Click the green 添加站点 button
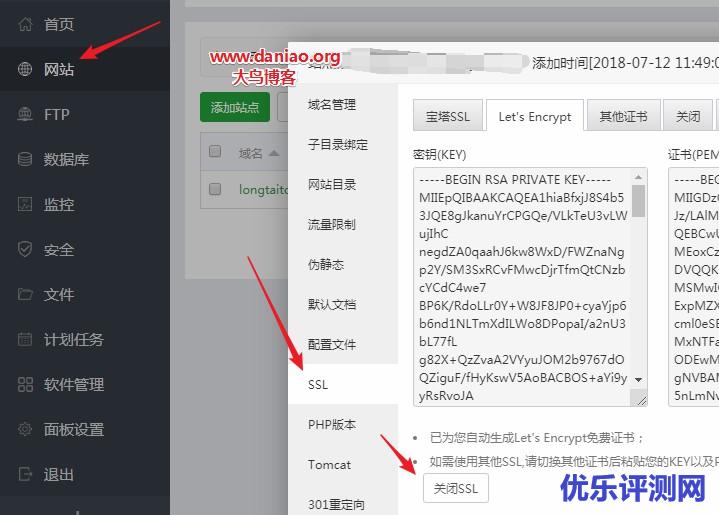 point(235,107)
